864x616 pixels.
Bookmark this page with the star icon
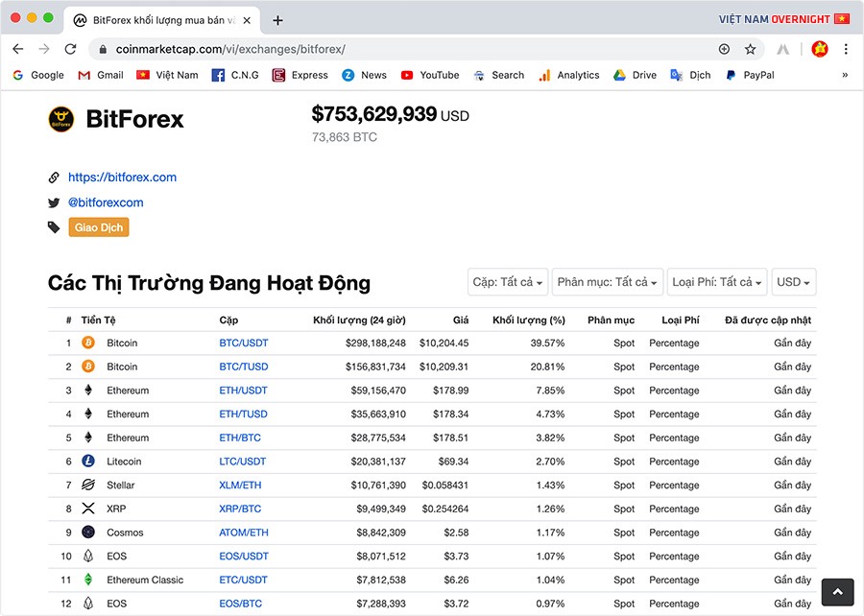[x=750, y=49]
